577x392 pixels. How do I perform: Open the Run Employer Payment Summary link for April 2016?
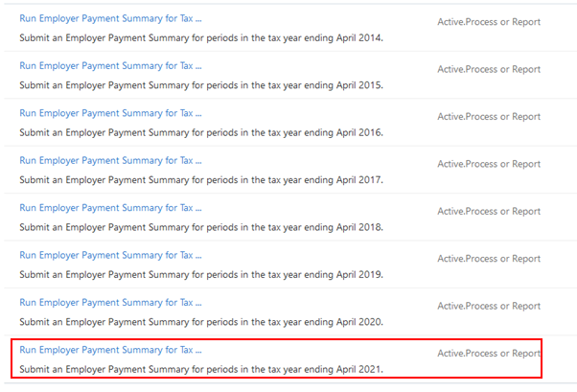[110, 113]
